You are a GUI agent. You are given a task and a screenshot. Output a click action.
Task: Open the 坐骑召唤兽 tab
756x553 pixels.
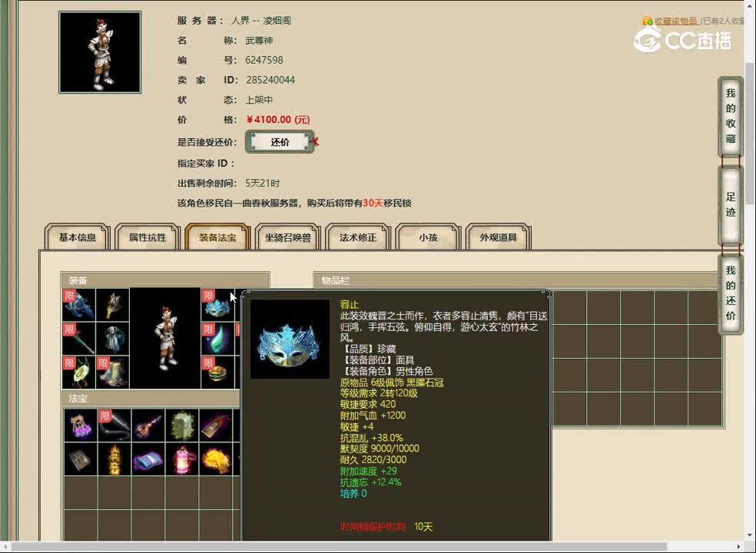point(287,238)
